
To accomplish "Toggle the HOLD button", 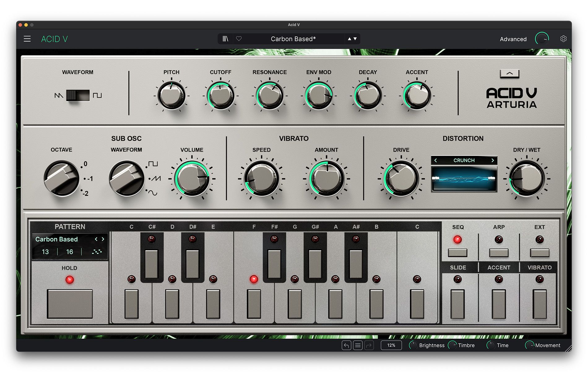I will (x=70, y=304).
